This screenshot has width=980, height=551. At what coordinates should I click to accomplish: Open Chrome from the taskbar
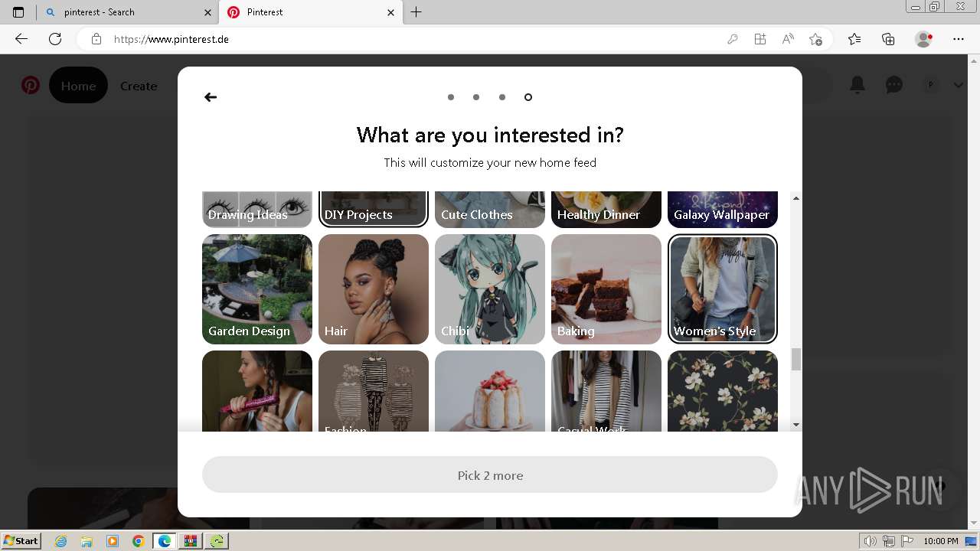point(138,541)
